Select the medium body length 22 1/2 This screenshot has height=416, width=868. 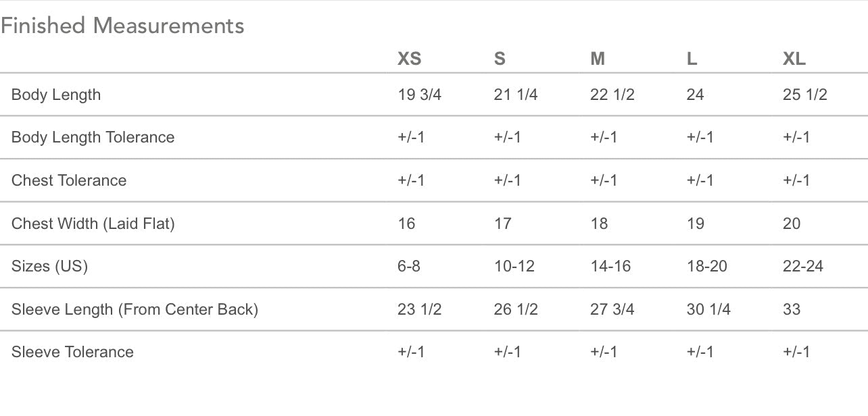pyautogui.click(x=612, y=95)
